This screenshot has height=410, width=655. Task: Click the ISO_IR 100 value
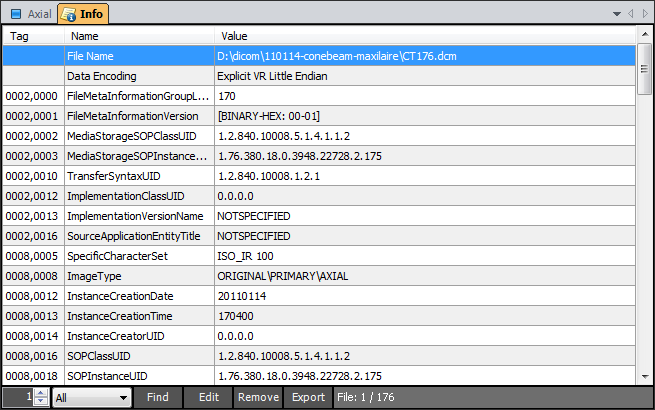(245, 256)
